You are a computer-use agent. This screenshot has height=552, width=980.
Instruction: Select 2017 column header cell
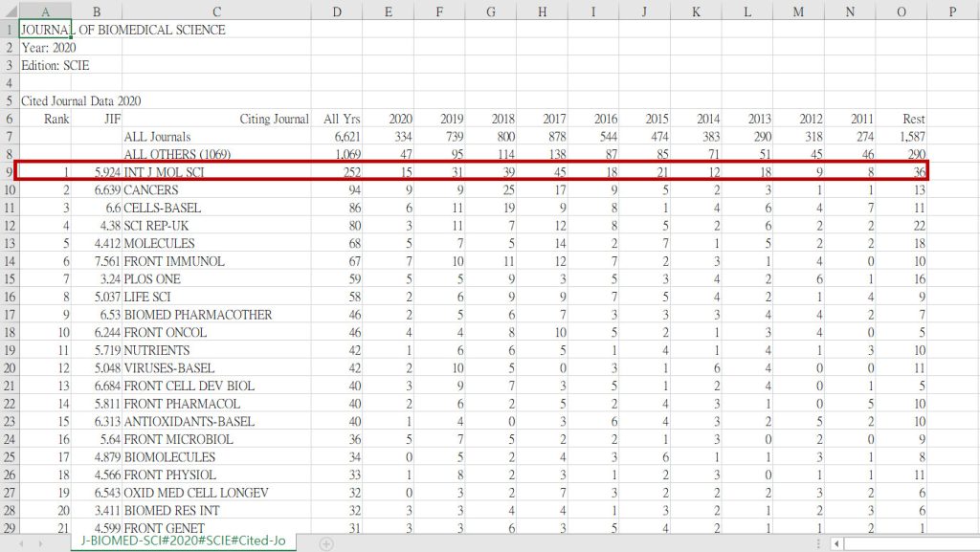tap(542, 119)
